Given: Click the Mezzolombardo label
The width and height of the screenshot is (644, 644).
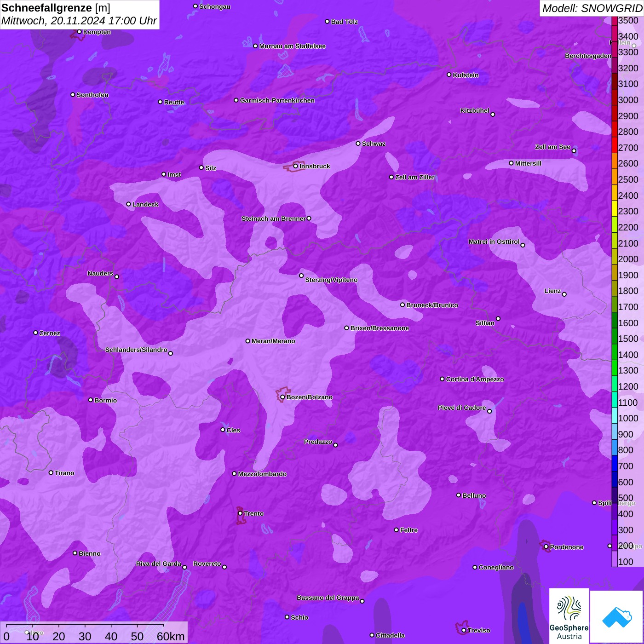Looking at the screenshot, I should tap(262, 474).
